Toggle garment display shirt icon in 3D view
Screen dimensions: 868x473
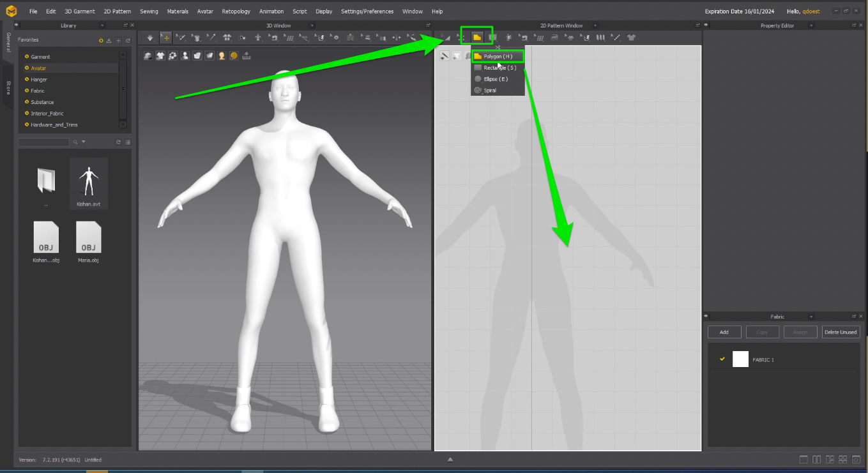click(x=160, y=56)
